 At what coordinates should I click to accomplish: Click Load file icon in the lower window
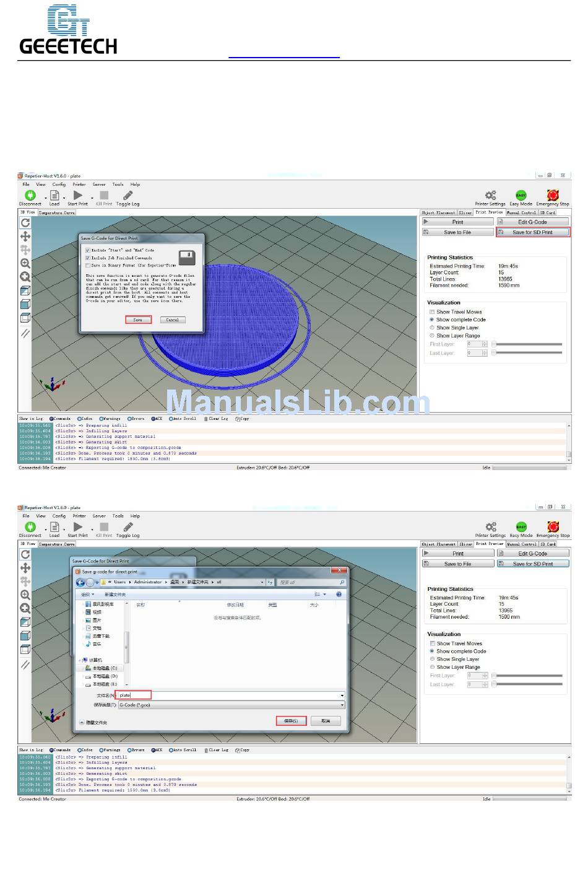[54, 526]
